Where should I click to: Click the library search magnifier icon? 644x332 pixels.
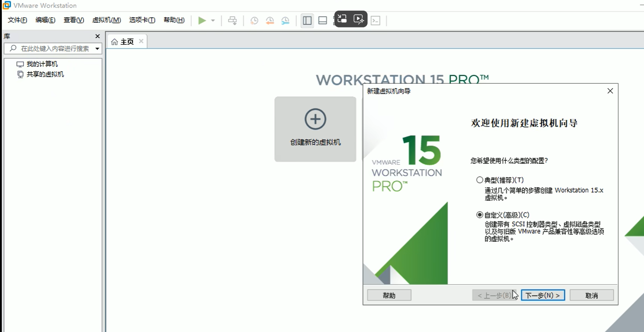(x=13, y=48)
